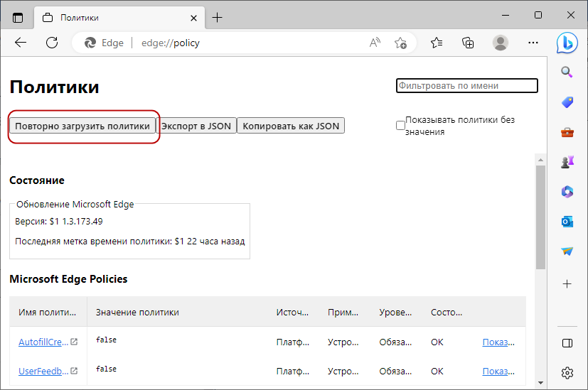Screen dimensions: 588x390
Task: Click the Прим... column header
Action: [x=343, y=313]
